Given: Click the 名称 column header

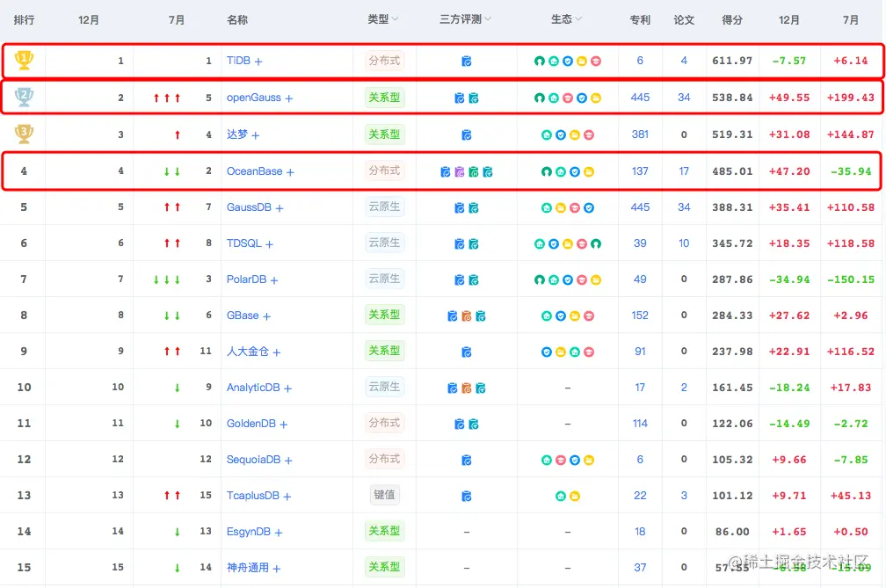Looking at the screenshot, I should (x=237, y=19).
